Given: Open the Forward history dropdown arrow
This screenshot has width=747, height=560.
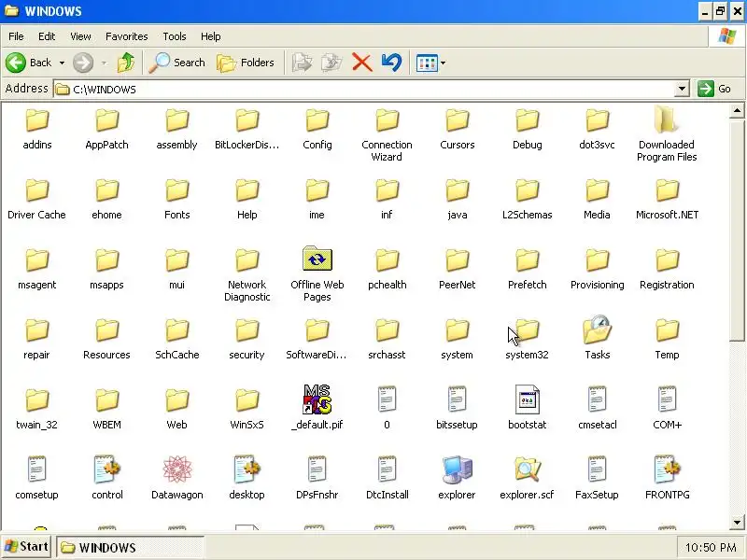Looking at the screenshot, I should coord(104,63).
